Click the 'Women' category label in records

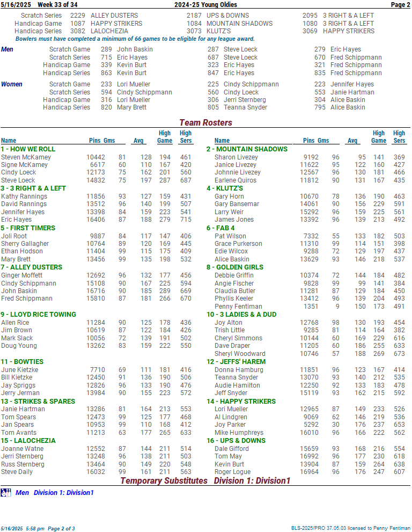coord(12,84)
